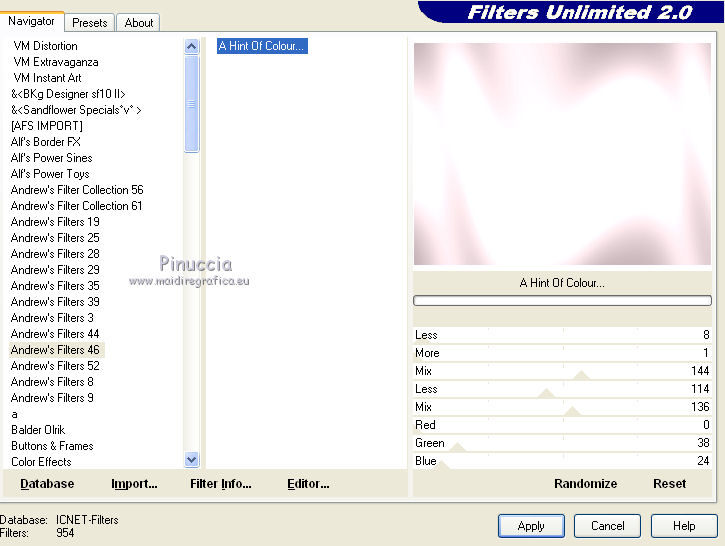This screenshot has width=725, height=546.
Task: Adjust the Red slider
Action: 562,425
